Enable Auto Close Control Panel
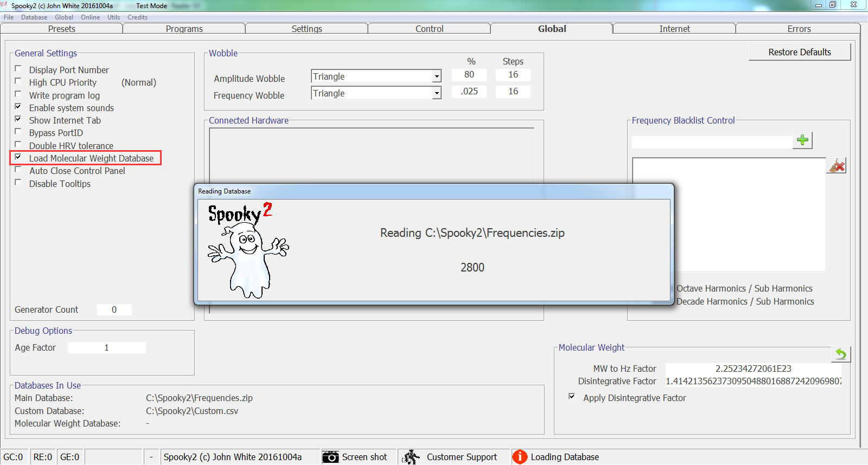This screenshot has height=465, width=868. coord(18,170)
